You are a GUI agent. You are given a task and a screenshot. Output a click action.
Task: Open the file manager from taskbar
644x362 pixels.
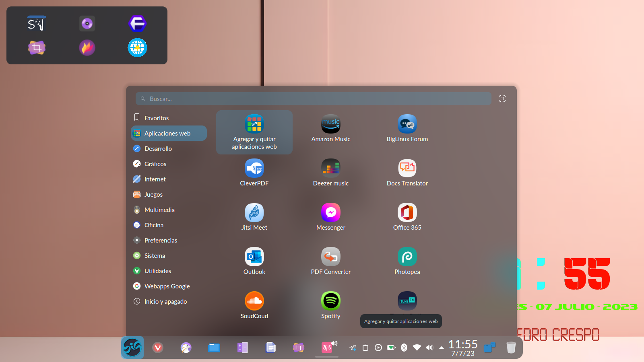(214, 348)
